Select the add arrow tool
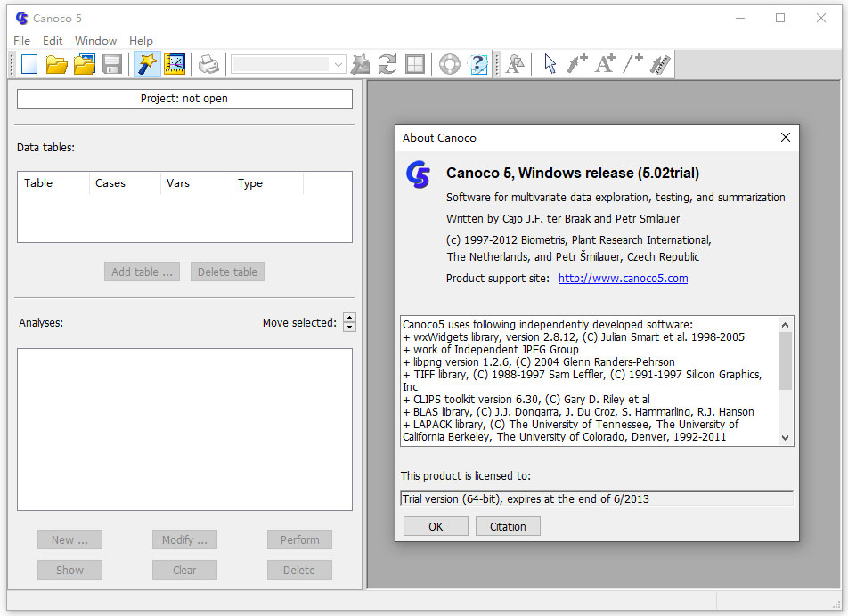848x616 pixels. click(577, 64)
